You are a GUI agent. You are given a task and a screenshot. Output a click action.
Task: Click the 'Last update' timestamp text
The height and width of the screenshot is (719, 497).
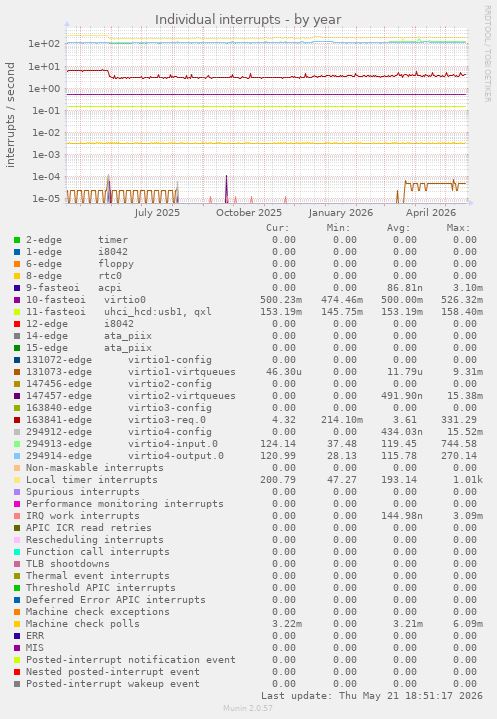(x=372, y=696)
